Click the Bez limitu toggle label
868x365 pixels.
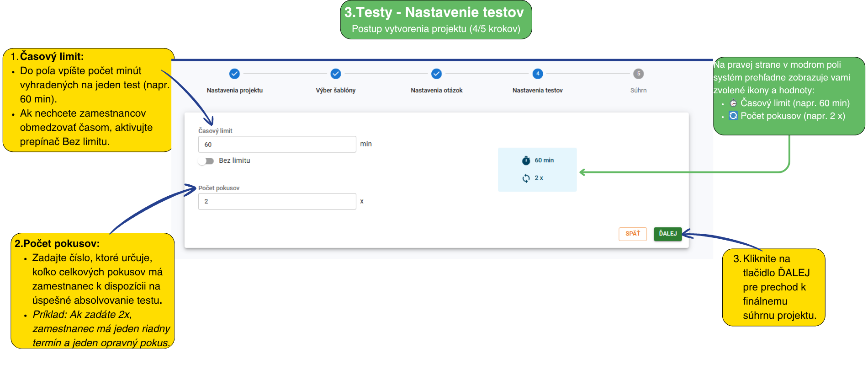(234, 161)
